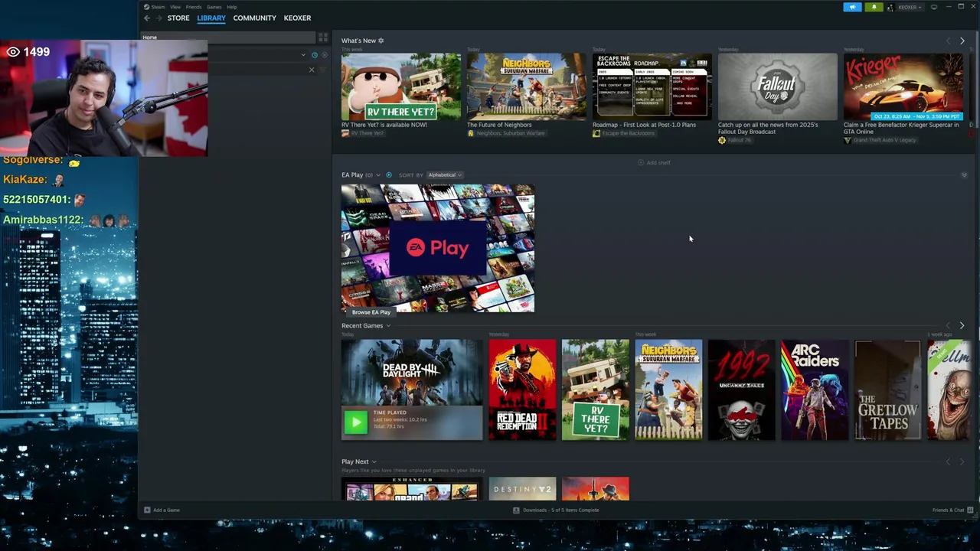Screen dimensions: 980x551
Task: Open Friends & Chat panel
Action: (952, 510)
